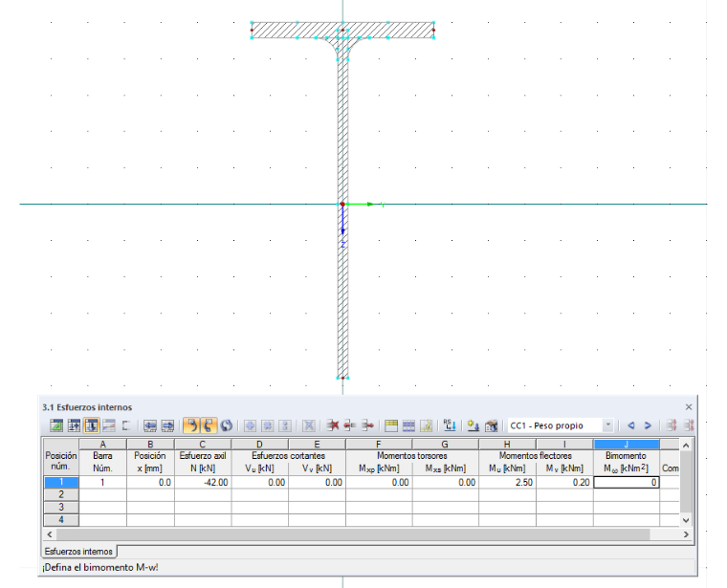The height and width of the screenshot is (588, 727).
Task: Click the yellow-header table icon
Action: [x=391, y=425]
